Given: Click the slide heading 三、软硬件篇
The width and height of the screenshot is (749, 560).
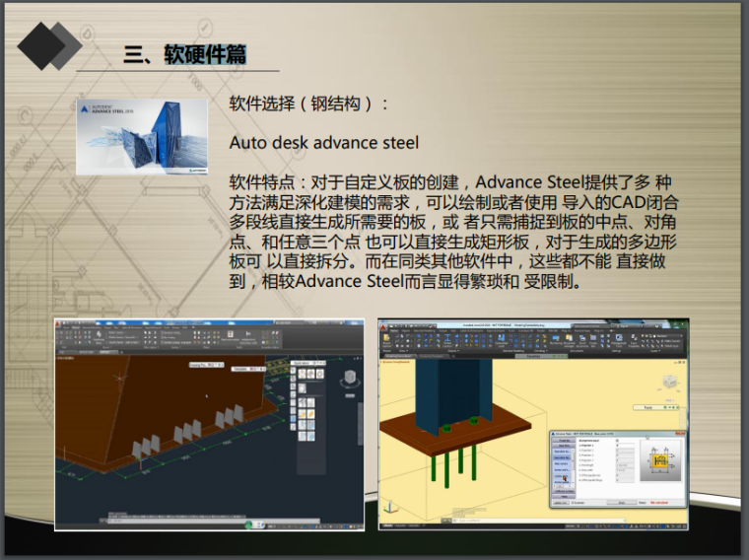Looking at the screenshot, I should 185,54.
